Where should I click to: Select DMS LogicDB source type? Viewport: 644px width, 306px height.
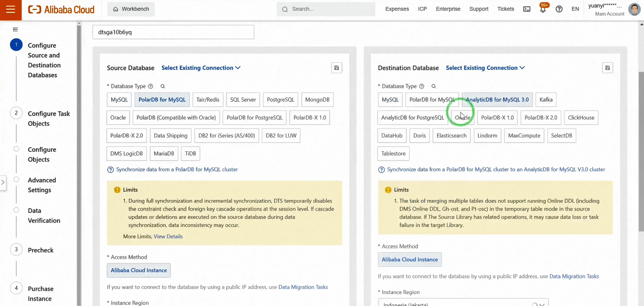(x=127, y=153)
